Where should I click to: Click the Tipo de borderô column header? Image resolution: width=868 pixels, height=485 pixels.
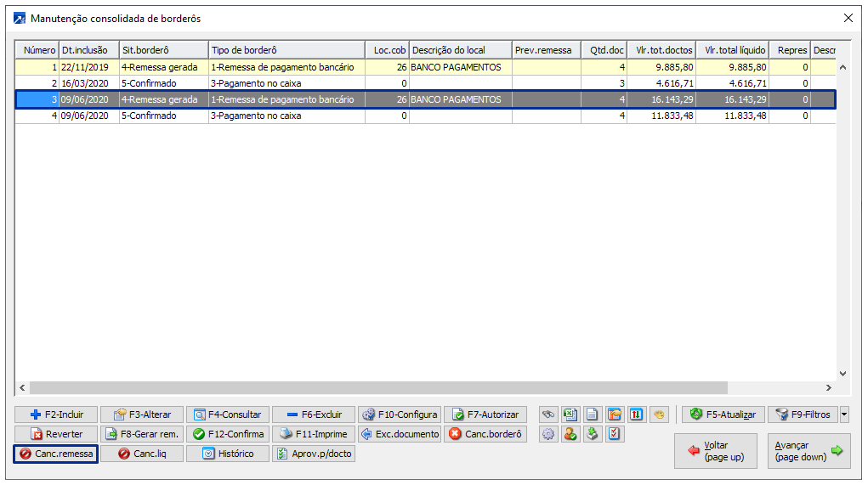tap(286, 50)
